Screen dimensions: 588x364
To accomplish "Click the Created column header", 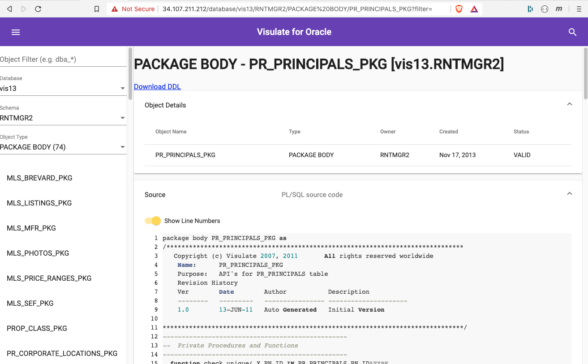I will [449, 132].
